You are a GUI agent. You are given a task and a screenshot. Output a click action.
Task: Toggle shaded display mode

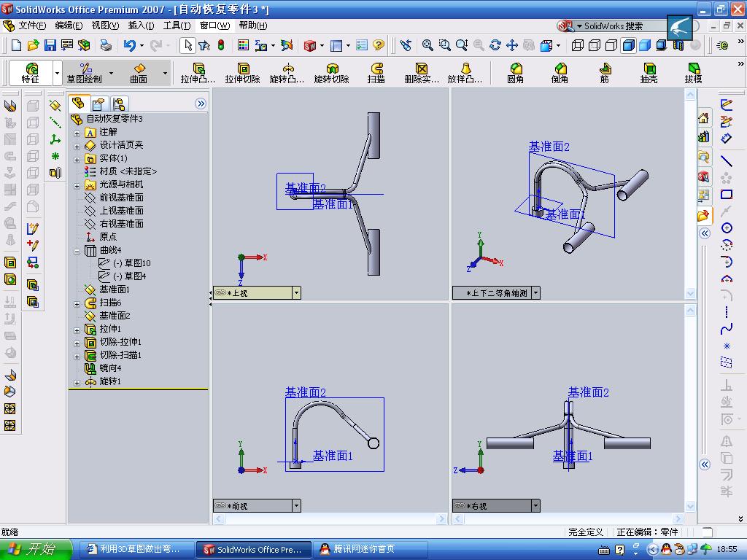coord(645,45)
